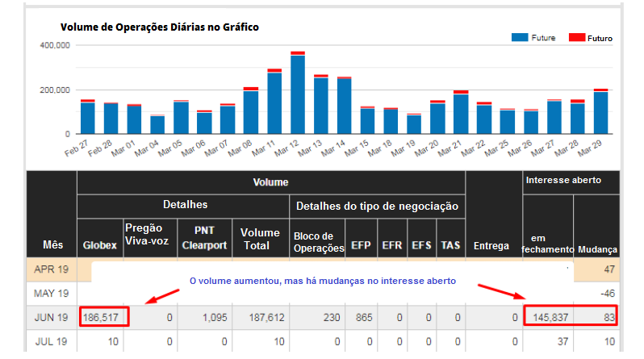The width and height of the screenshot is (644, 359).
Task: Select the 187,612 Volume Total cell
Action: [261, 318]
